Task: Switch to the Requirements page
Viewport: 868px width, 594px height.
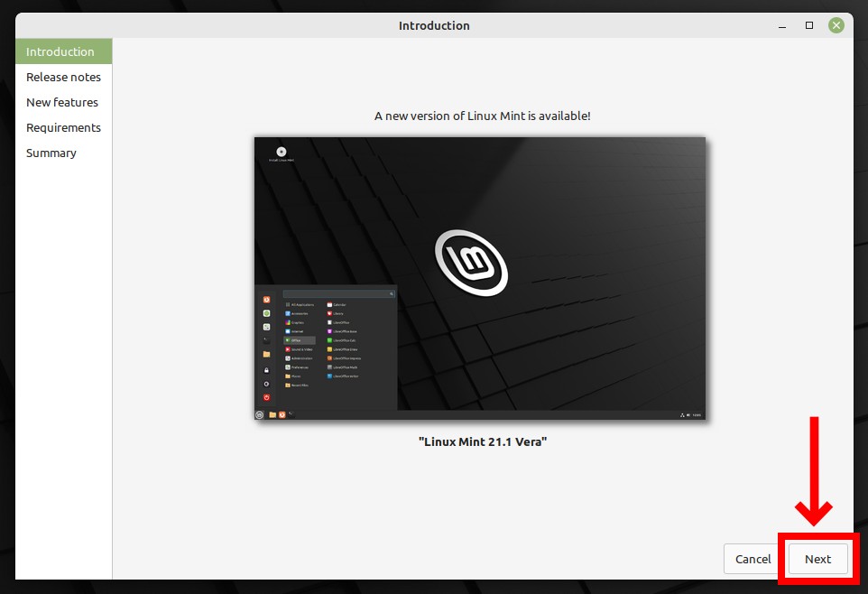Action: (64, 128)
